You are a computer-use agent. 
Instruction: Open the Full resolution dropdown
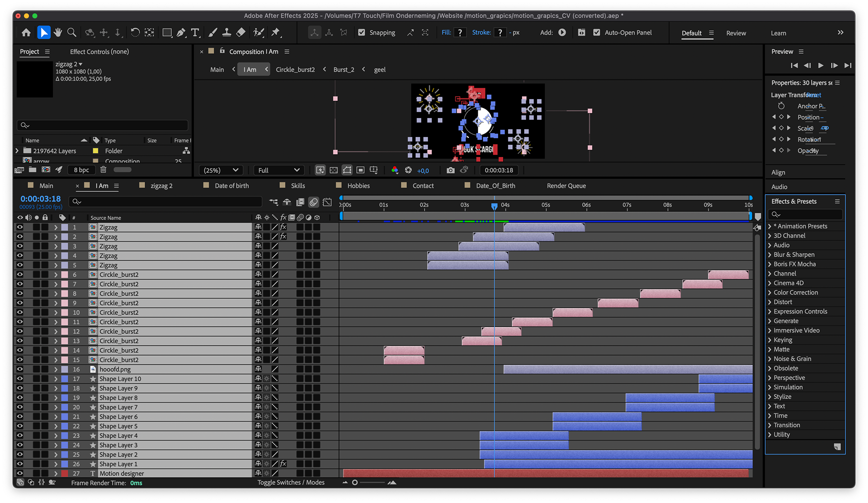point(278,170)
